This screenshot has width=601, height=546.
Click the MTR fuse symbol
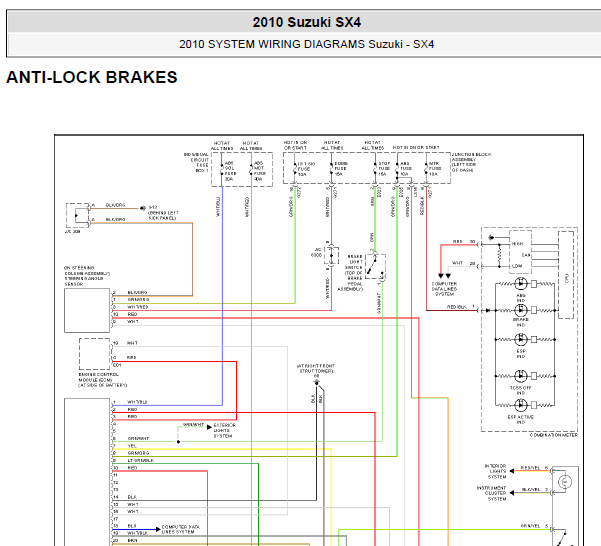(x=426, y=169)
